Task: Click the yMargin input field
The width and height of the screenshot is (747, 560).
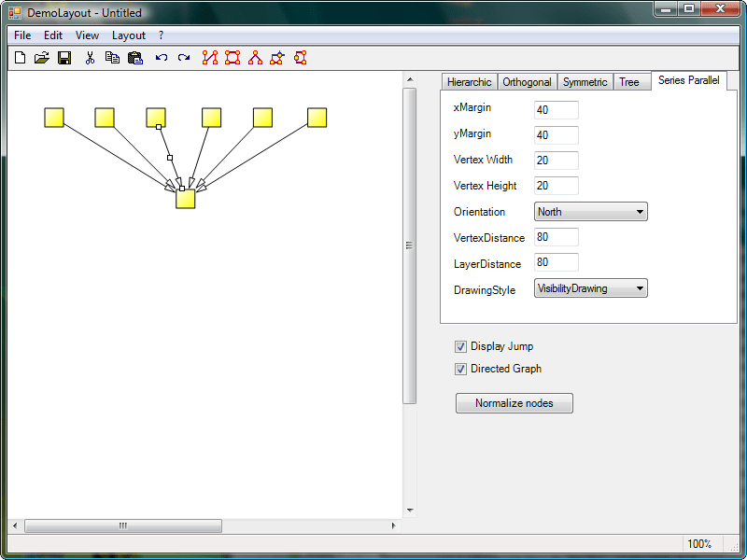Action: 556,135
